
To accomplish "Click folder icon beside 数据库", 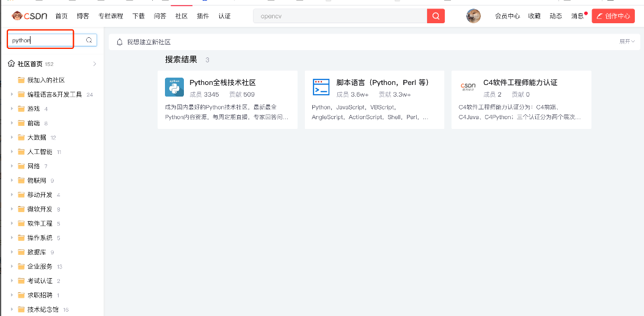I will [21, 252].
